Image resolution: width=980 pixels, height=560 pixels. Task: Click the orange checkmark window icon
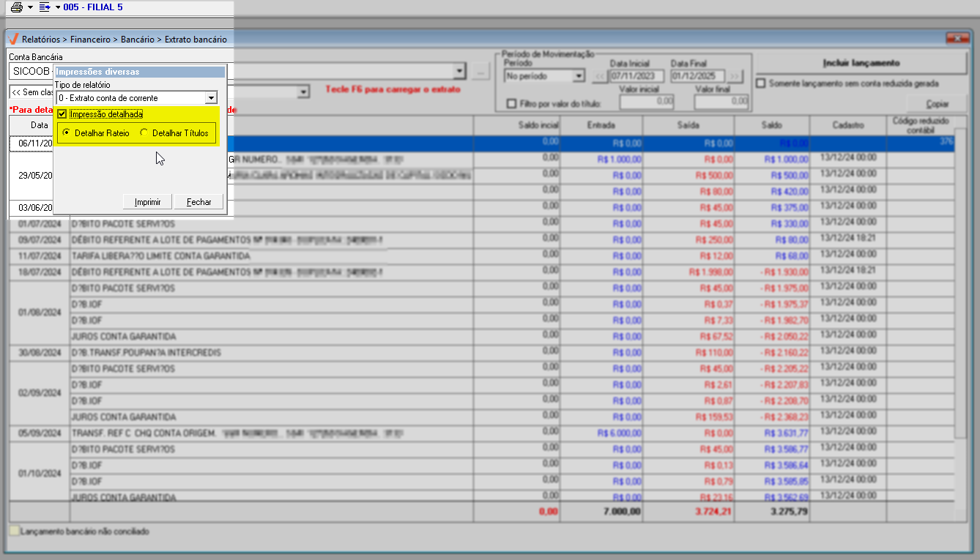[x=12, y=39]
